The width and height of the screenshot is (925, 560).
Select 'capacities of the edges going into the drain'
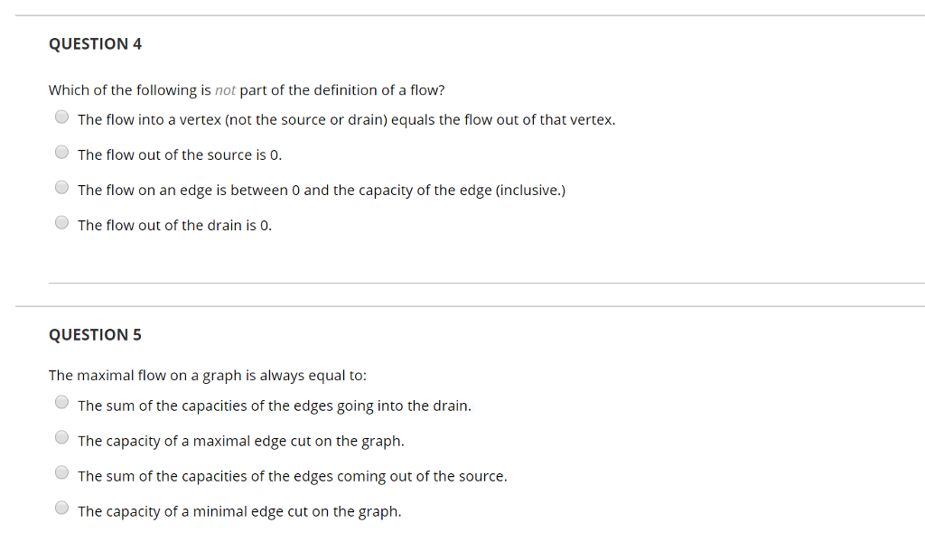pos(61,402)
